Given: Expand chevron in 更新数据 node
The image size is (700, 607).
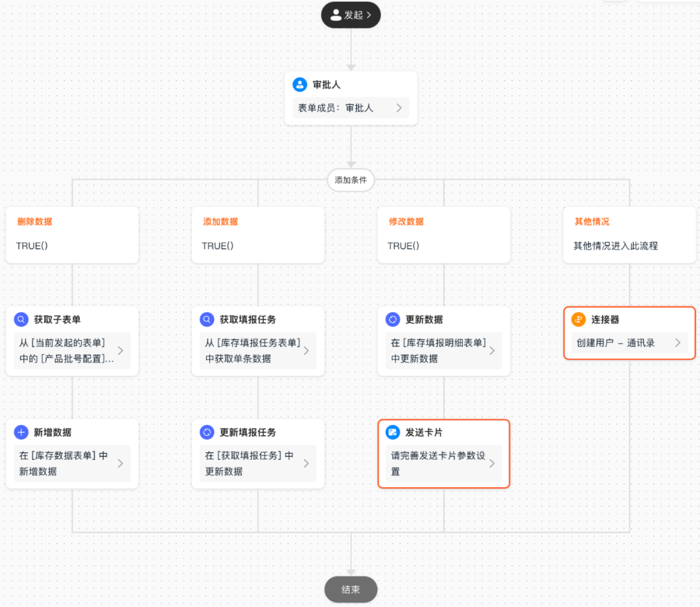Looking at the screenshot, I should pos(492,351).
